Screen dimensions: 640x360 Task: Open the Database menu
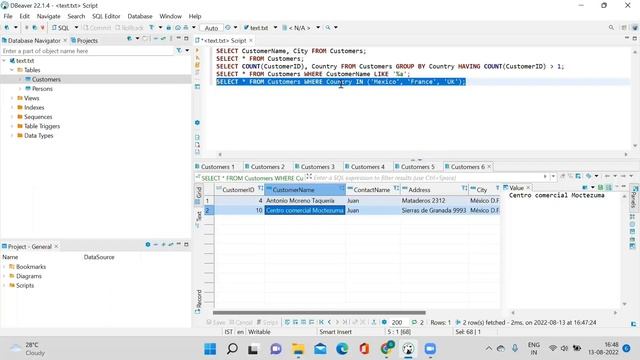tap(140, 16)
